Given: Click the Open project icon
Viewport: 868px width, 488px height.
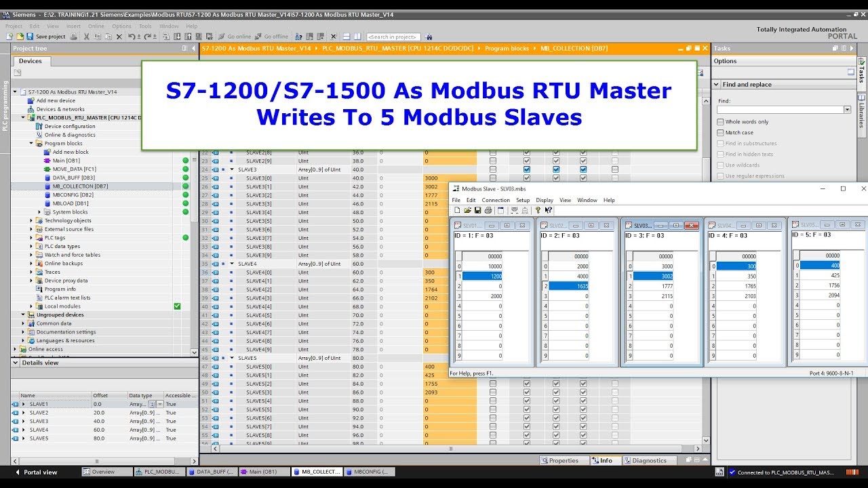Looking at the screenshot, I should click(20, 37).
